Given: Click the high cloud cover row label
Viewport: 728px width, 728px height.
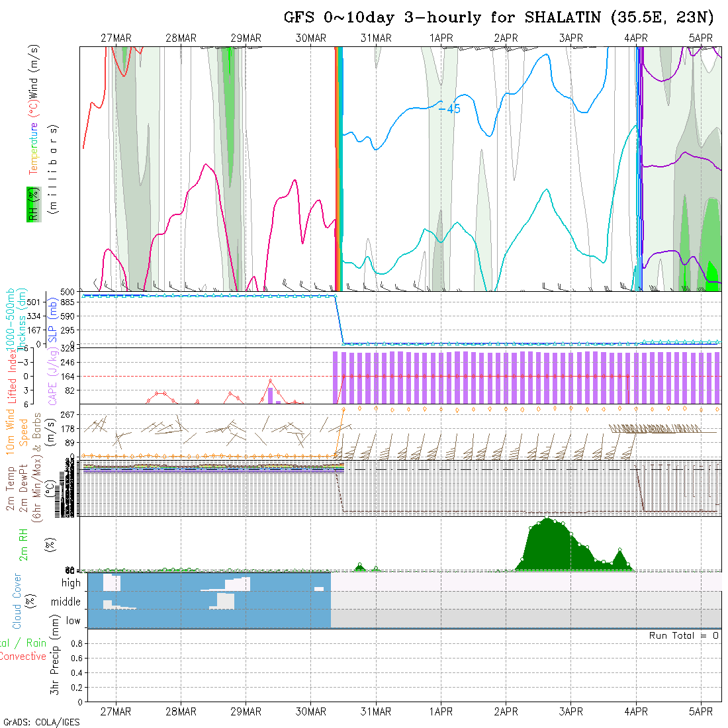Looking at the screenshot, I should tap(71, 583).
